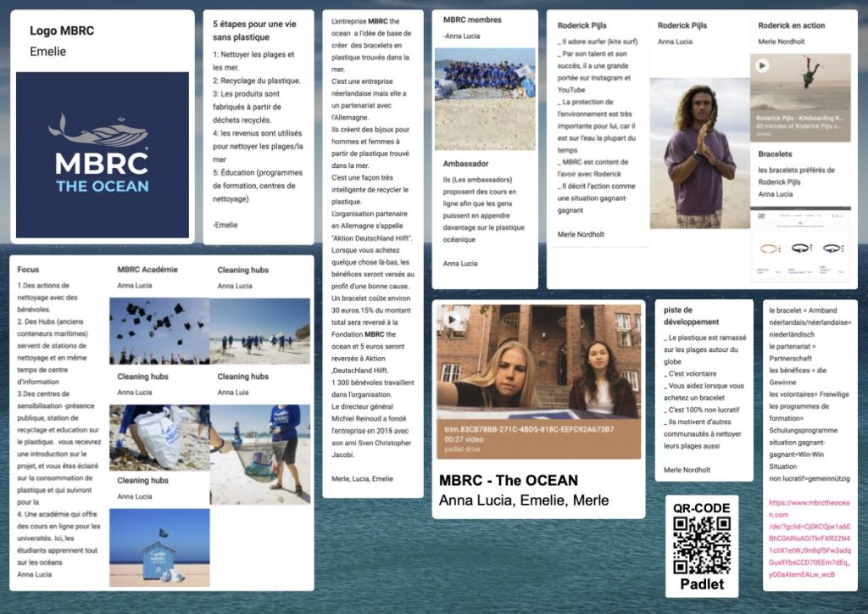868x614 pixels.
Task: Open the bracelets product screenshot
Action: pos(800,244)
